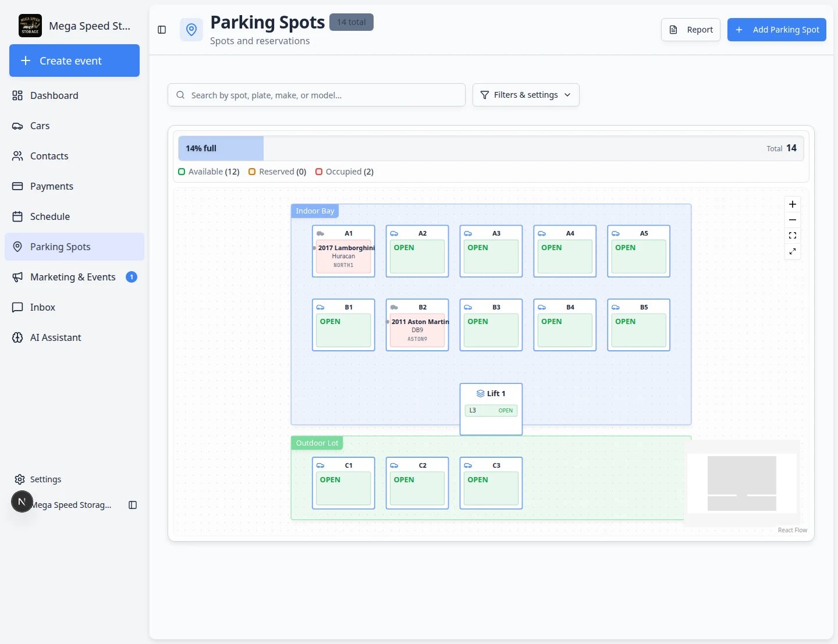Toggle the sidebar panel icon beside the page title
This screenshot has width=838, height=644.
point(162,30)
